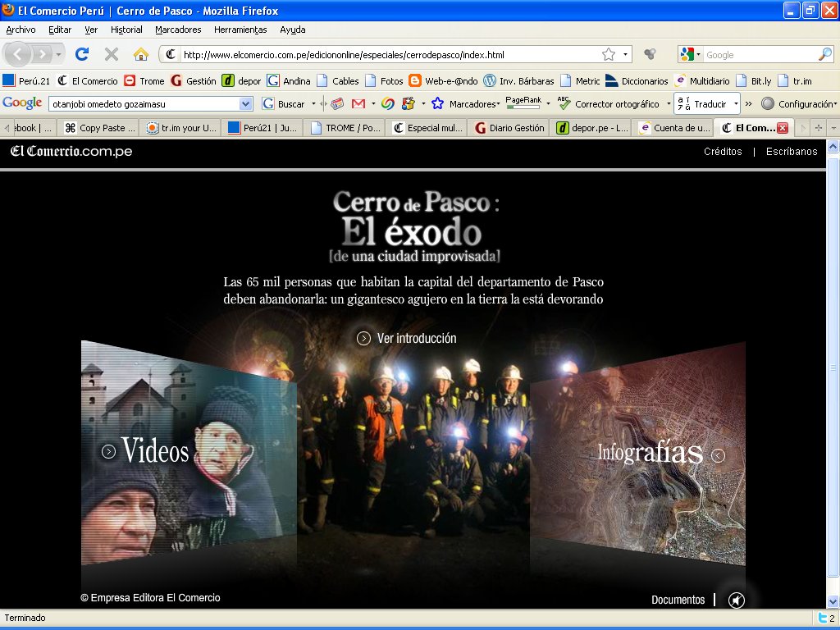Expand the Traducir dropdown arrow

pyautogui.click(x=736, y=104)
